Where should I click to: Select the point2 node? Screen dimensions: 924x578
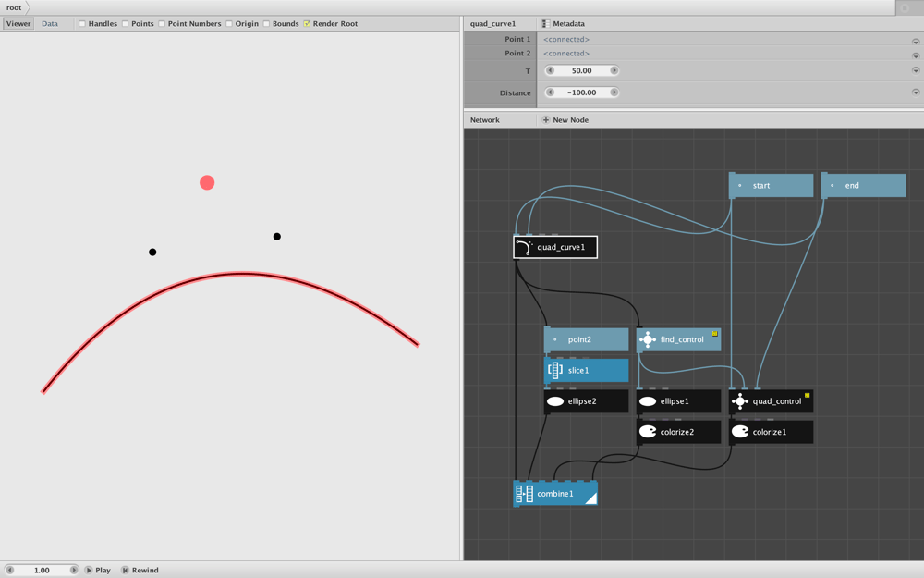587,339
